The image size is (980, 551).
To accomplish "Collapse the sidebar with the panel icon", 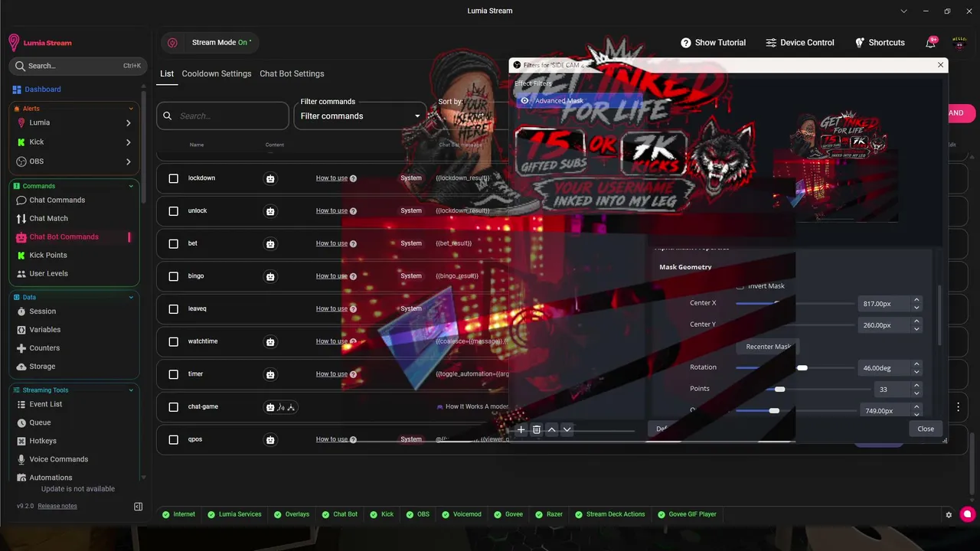I will coord(139,507).
